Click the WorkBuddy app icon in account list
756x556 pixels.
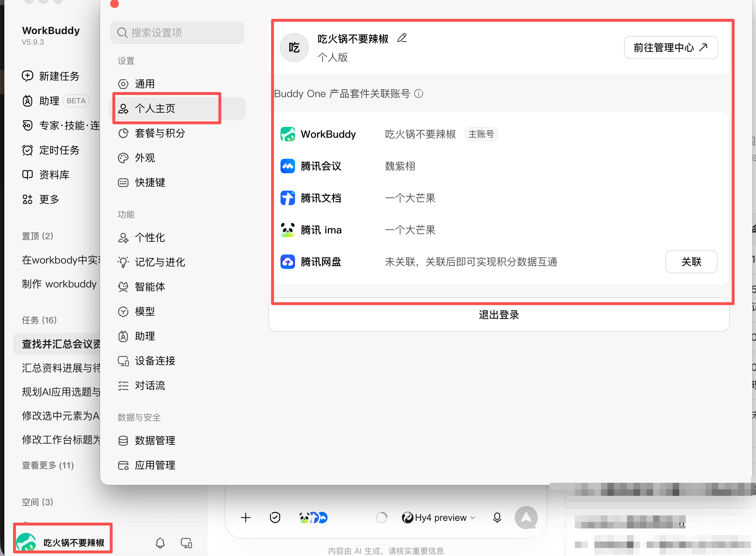click(288, 134)
